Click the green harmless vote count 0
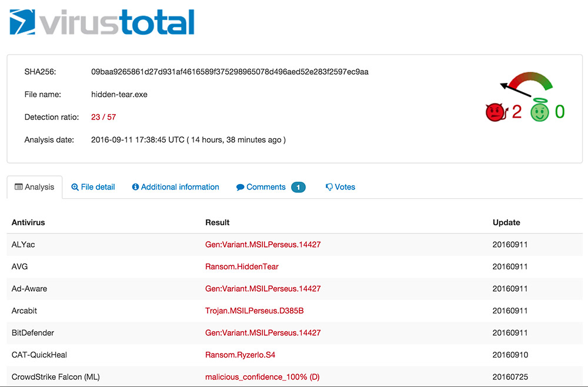The image size is (588, 387). click(560, 112)
